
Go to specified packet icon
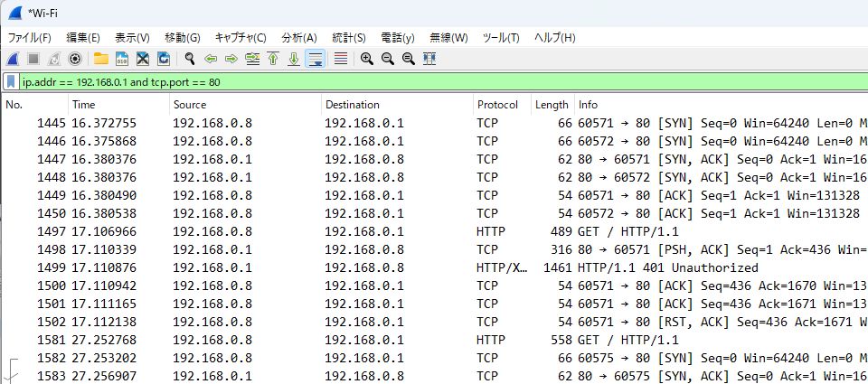pyautogui.click(x=252, y=59)
